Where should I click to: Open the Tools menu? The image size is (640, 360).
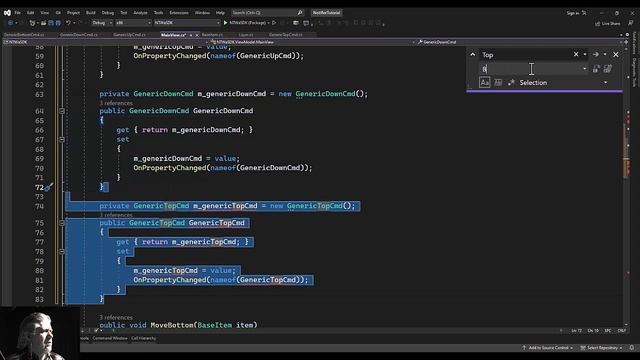click(x=158, y=13)
